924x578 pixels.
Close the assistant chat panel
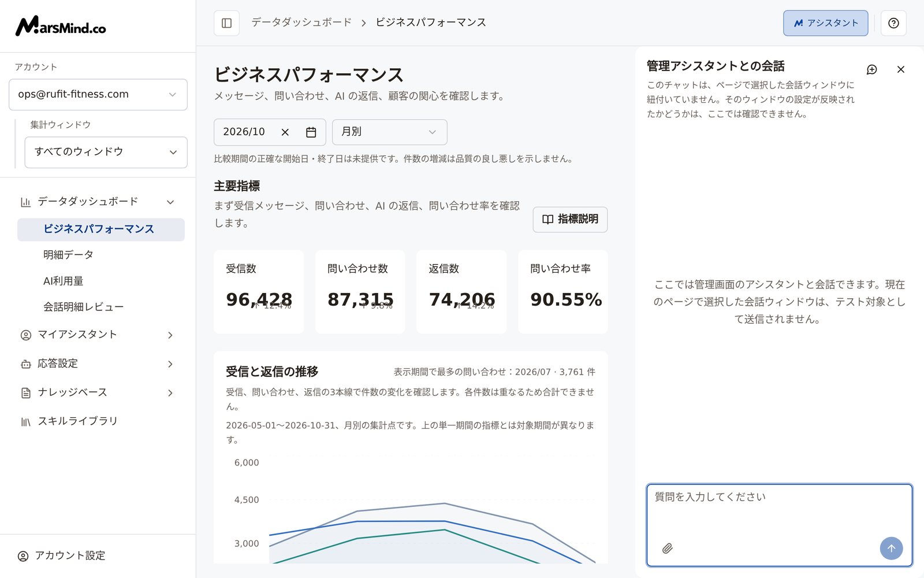pyautogui.click(x=900, y=69)
